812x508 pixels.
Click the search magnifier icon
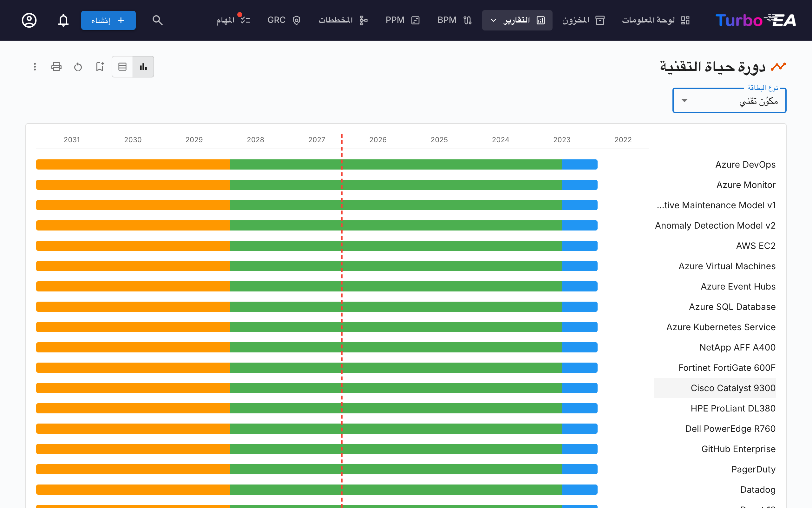point(157,20)
